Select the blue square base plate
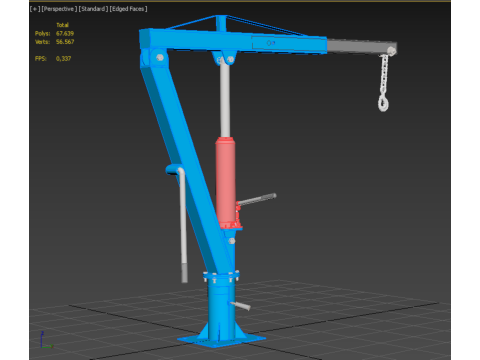The width and height of the screenshot is (480, 360). 221,340
